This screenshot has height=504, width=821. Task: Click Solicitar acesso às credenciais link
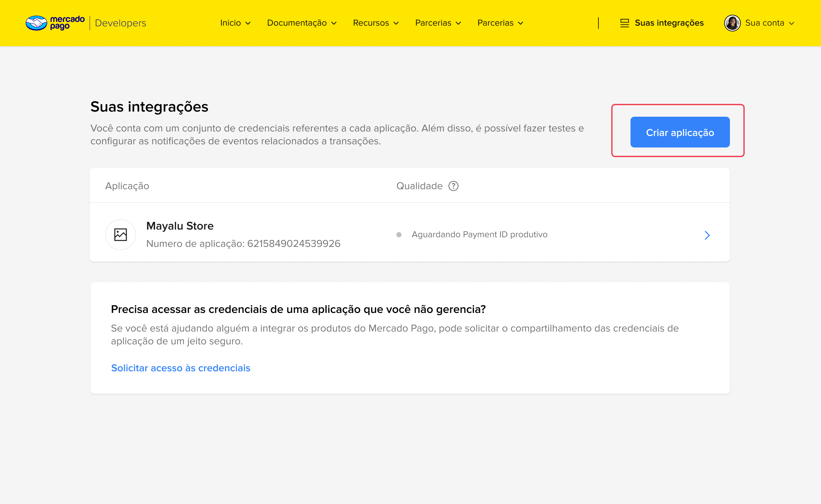pyautogui.click(x=180, y=368)
